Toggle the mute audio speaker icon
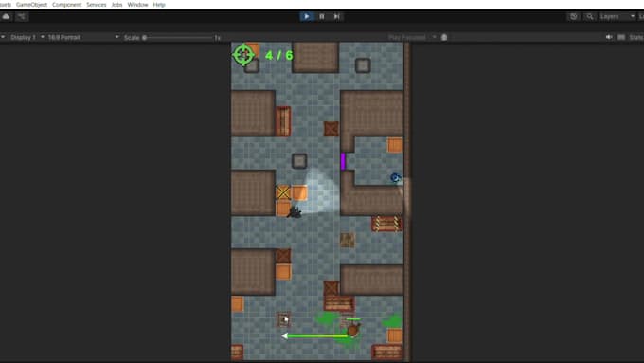Screen dimensions: 644x363 (609, 37)
